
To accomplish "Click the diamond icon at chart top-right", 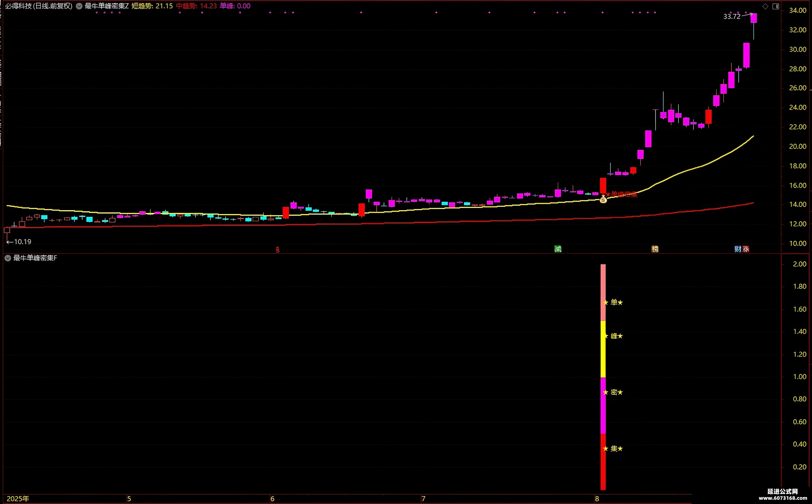I will click(x=765, y=6).
